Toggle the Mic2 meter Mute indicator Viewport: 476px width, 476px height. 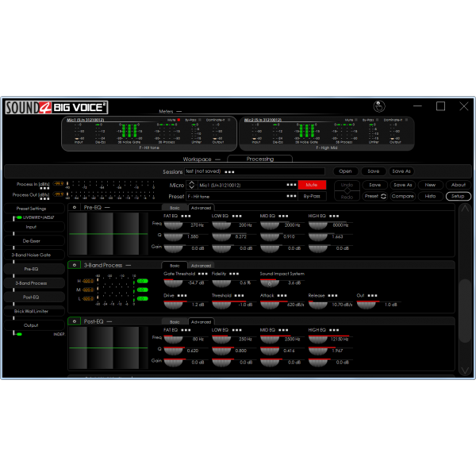(x=356, y=120)
